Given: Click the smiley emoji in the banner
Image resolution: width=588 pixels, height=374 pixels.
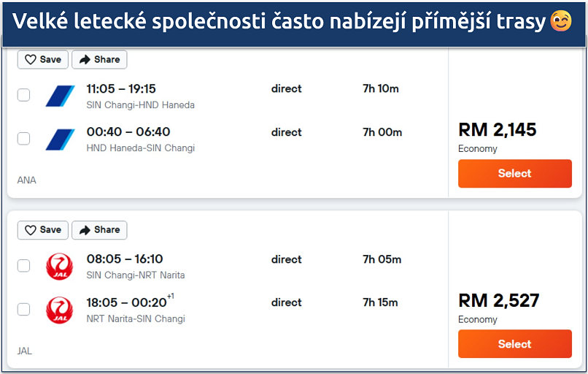Looking at the screenshot, I should 561,22.
